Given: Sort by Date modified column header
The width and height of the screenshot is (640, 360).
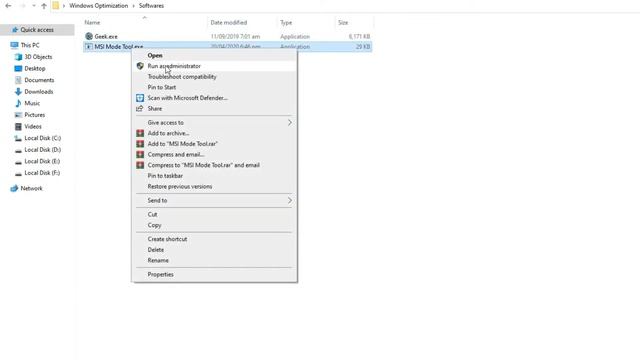Looking at the screenshot, I should pos(229,22).
